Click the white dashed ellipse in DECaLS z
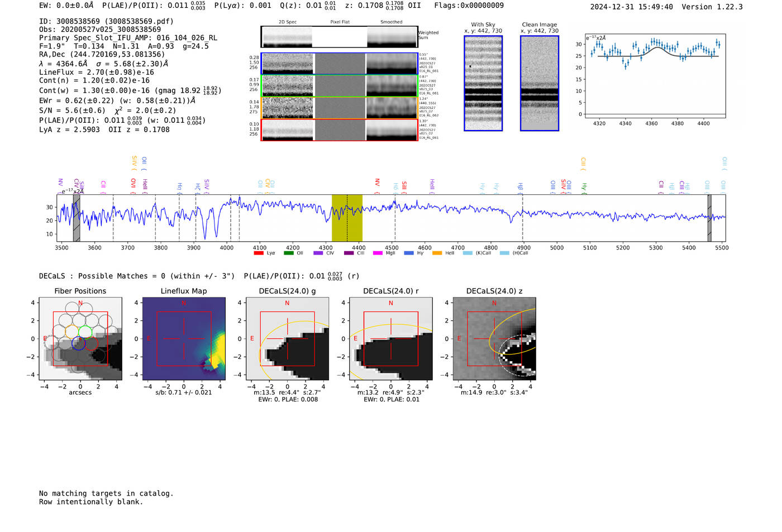The width and height of the screenshot is (782, 532). 517,354
